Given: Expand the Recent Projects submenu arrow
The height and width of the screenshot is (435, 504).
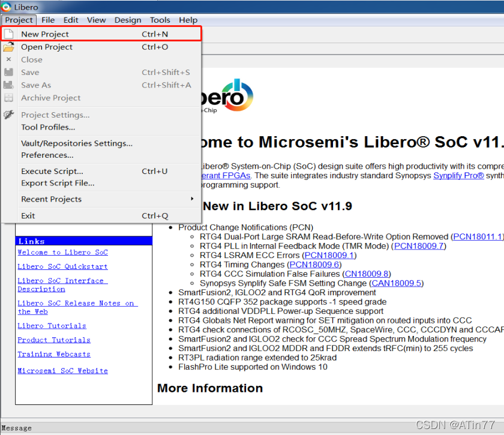Looking at the screenshot, I should point(192,199).
